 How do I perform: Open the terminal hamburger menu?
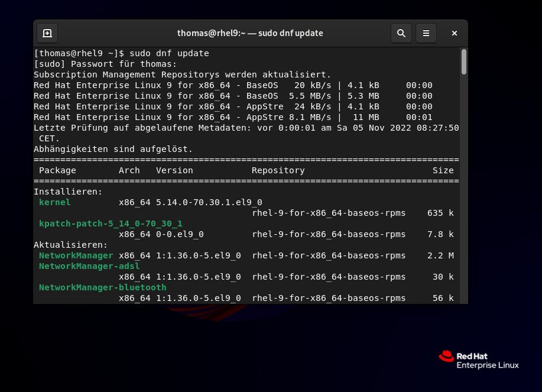pos(426,33)
